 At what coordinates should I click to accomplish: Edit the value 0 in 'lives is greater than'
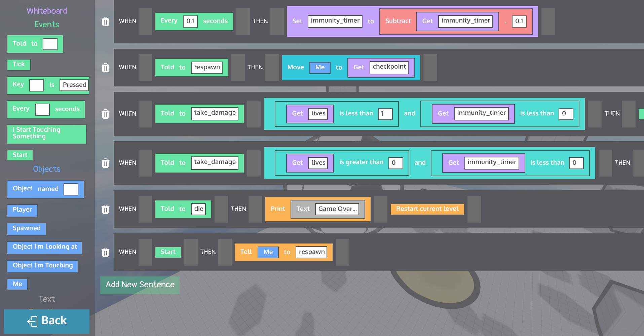click(396, 163)
